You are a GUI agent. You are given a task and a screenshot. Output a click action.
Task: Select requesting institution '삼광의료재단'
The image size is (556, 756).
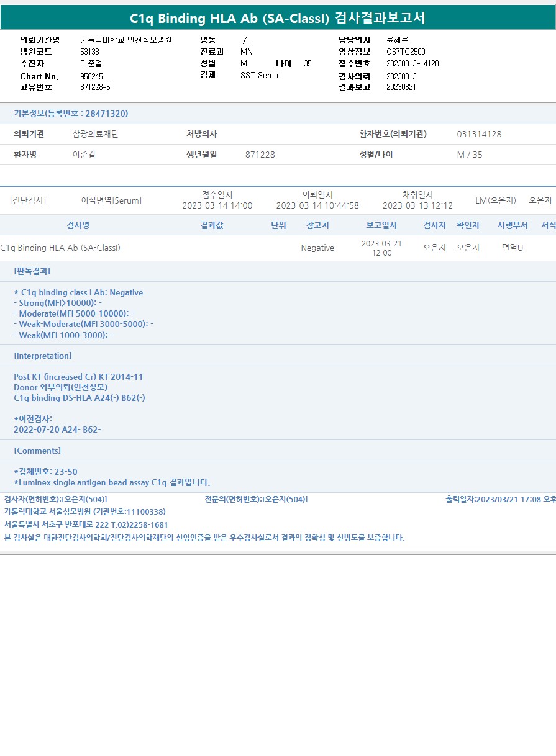[96, 134]
